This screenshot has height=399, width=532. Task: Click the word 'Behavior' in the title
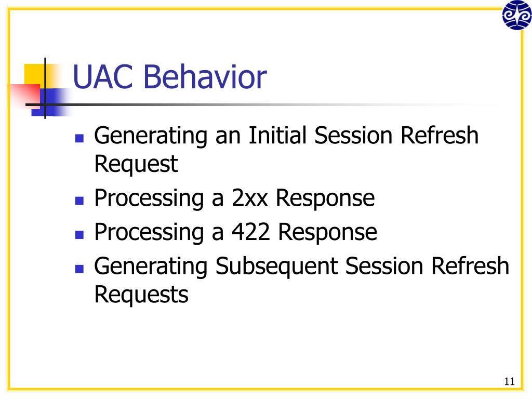coord(205,77)
